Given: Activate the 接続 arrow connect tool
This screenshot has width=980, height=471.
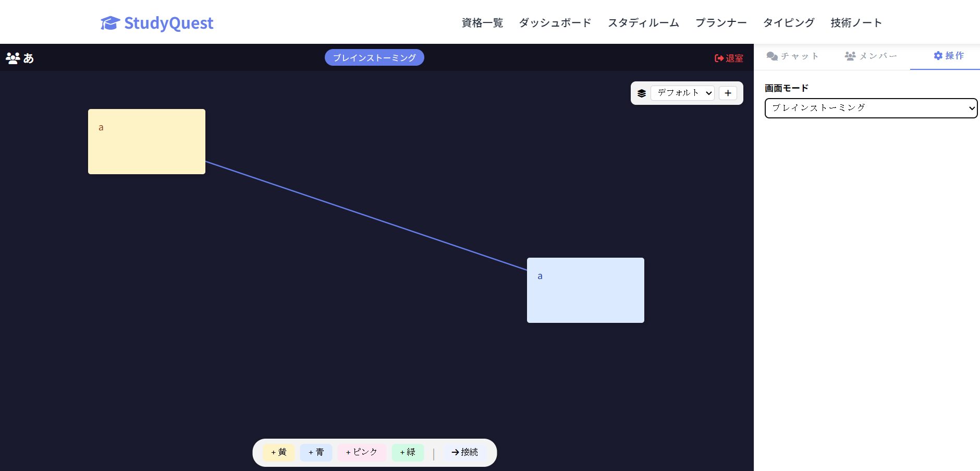Looking at the screenshot, I should pos(464,452).
